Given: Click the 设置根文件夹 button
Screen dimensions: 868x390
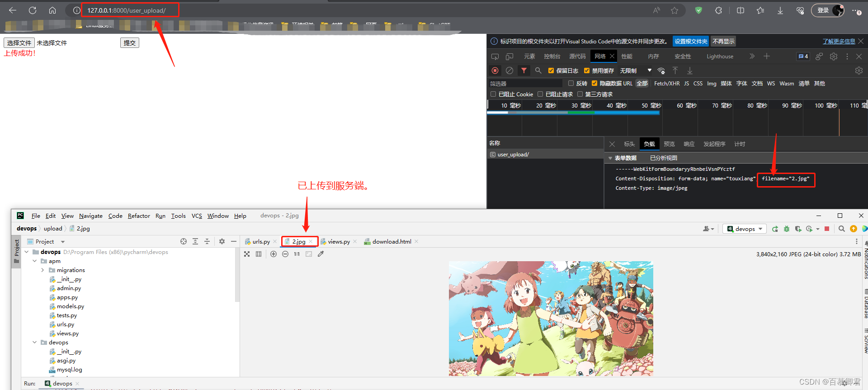Looking at the screenshot, I should [x=691, y=41].
